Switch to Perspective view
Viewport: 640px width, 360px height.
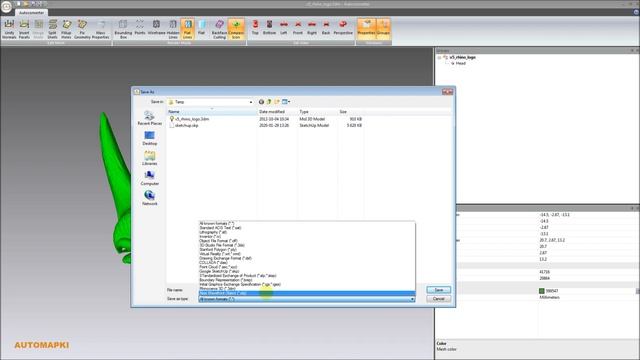point(343,27)
